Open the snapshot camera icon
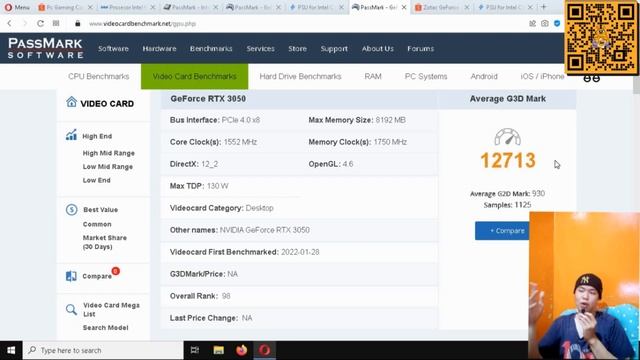The image size is (640, 360). (544, 24)
